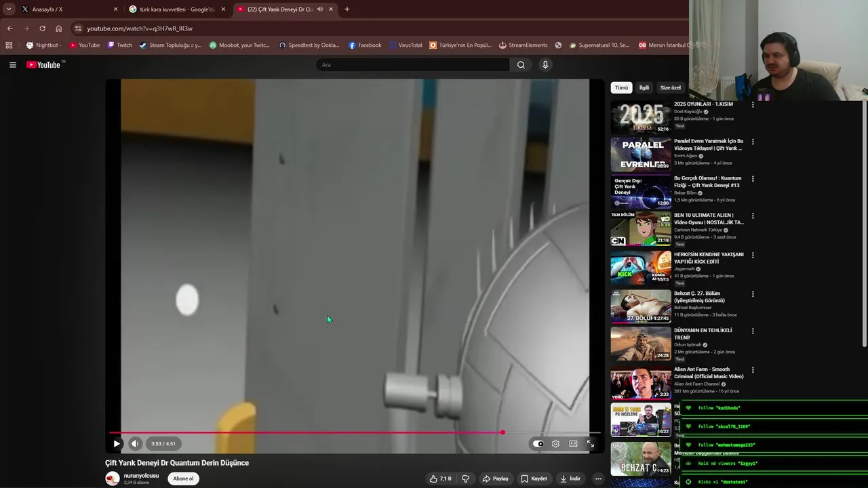Image resolution: width=868 pixels, height=488 pixels.
Task: Open options menu for BEN 10 ULTIMATE ALIEN video
Action: (753, 216)
